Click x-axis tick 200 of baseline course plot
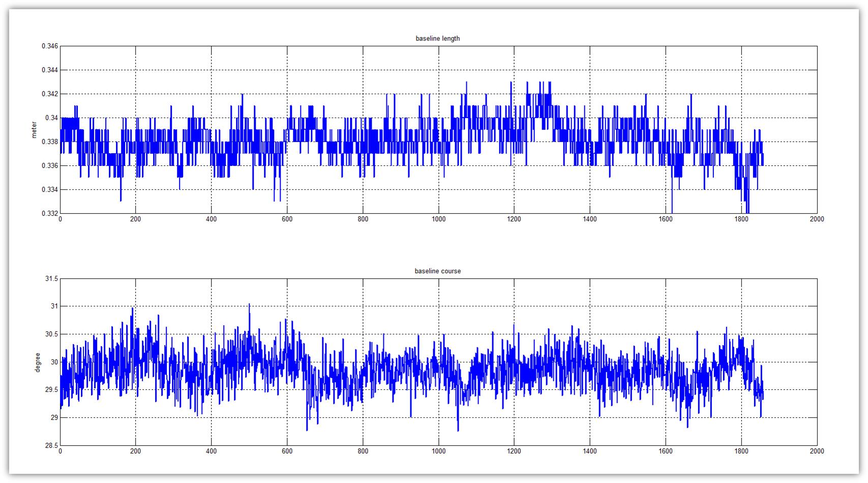The height and width of the screenshot is (483, 868). pyautogui.click(x=136, y=451)
